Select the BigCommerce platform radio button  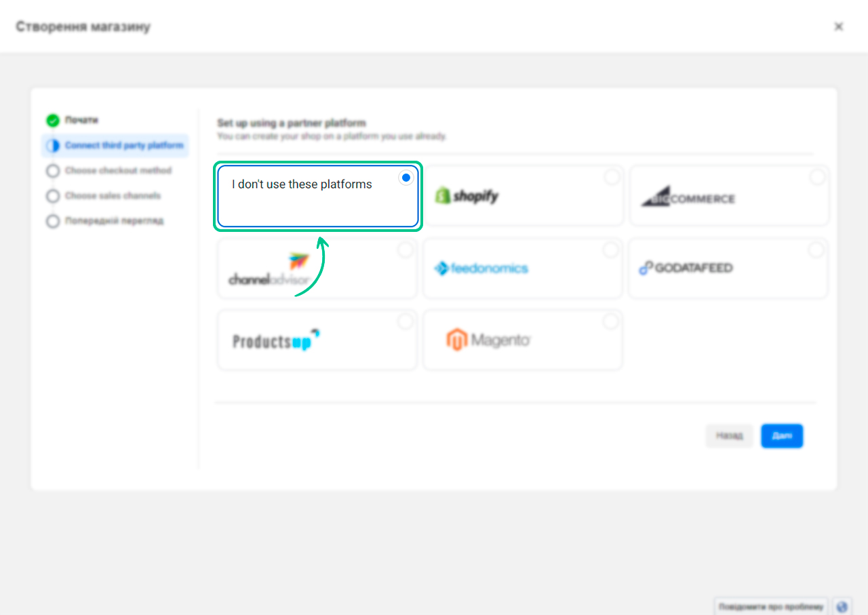(817, 177)
